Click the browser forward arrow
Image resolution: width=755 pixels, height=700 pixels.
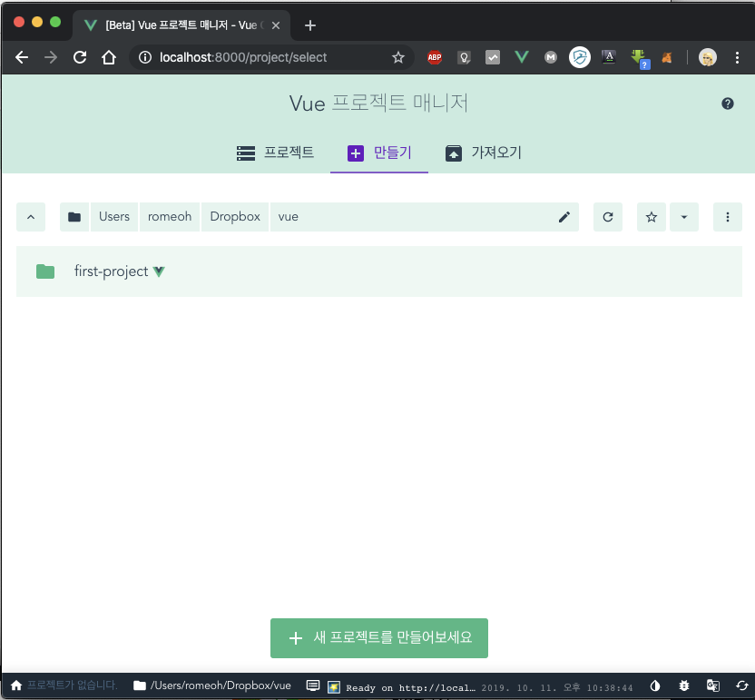tap(51, 57)
